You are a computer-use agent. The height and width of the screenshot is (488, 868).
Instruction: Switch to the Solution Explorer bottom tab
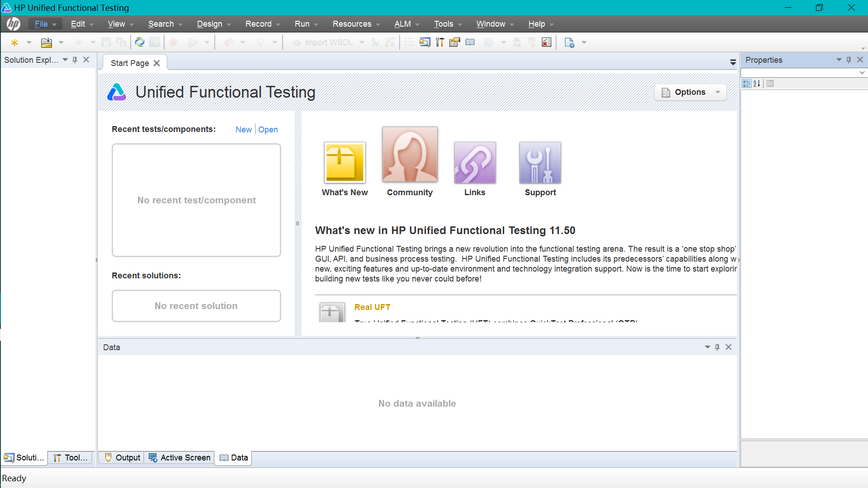[x=24, y=458]
